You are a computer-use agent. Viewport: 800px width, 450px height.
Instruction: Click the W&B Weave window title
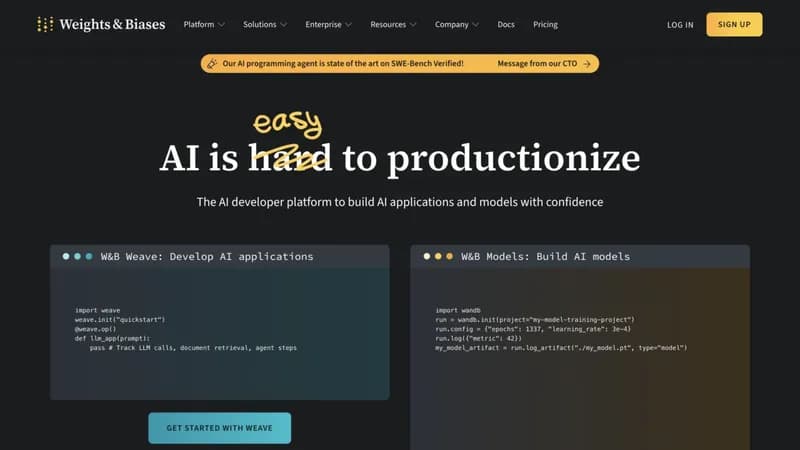point(207,257)
